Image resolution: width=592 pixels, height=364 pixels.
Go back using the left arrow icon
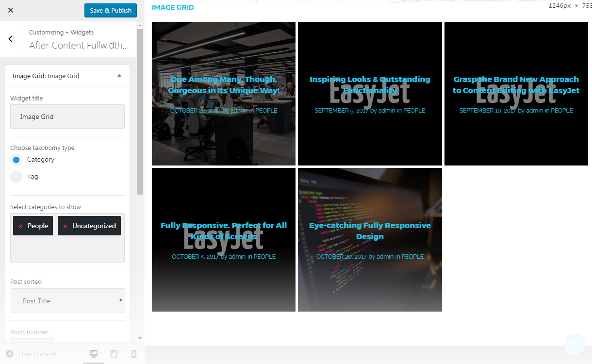[11, 39]
